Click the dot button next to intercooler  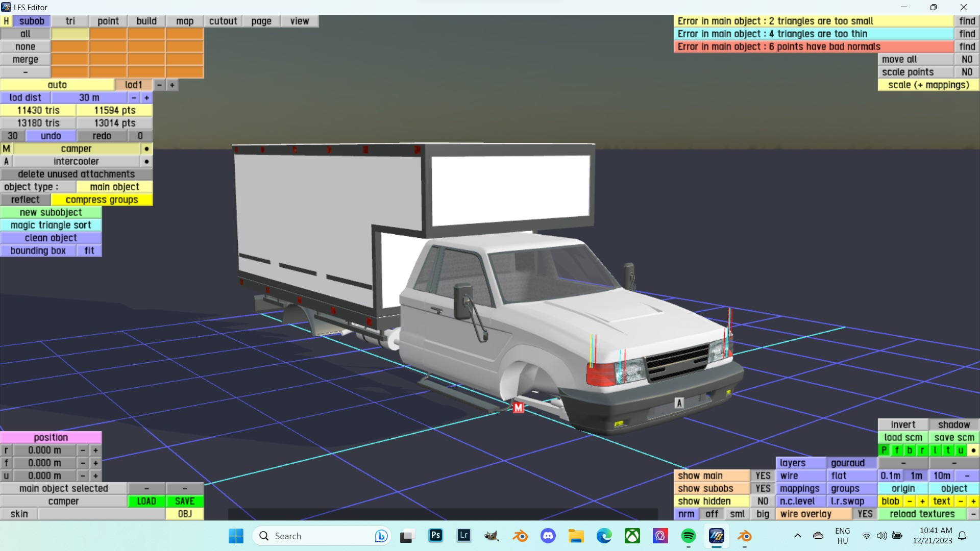click(x=146, y=161)
